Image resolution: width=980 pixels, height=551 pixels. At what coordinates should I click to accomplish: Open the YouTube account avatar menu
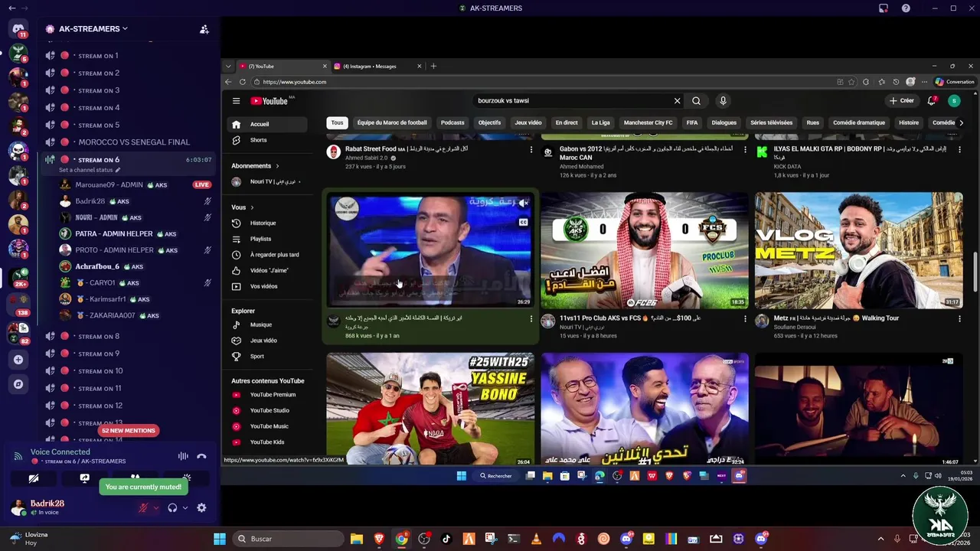point(953,101)
